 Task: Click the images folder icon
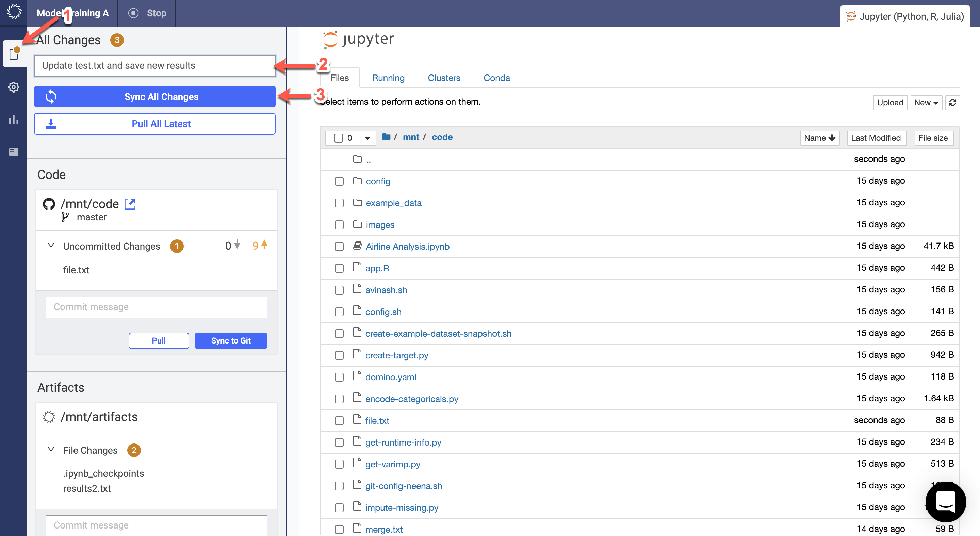(357, 224)
